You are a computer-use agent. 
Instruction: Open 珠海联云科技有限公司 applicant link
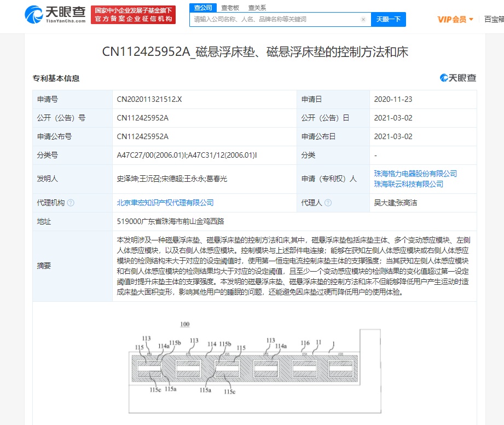pyautogui.click(x=408, y=184)
